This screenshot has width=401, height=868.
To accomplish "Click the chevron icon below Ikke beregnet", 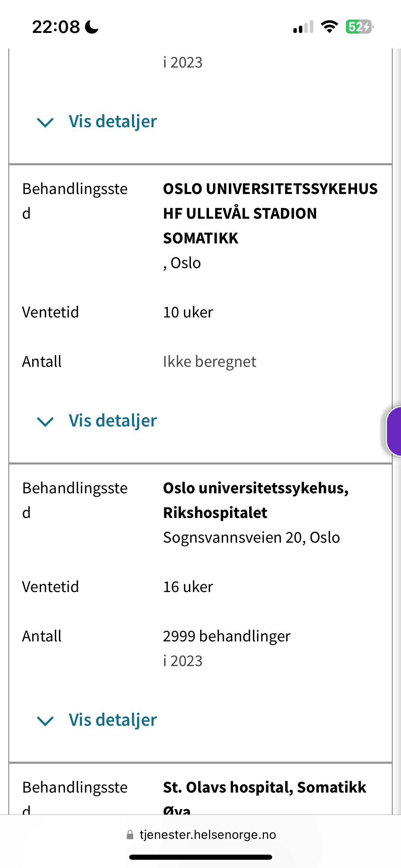I will 45,421.
